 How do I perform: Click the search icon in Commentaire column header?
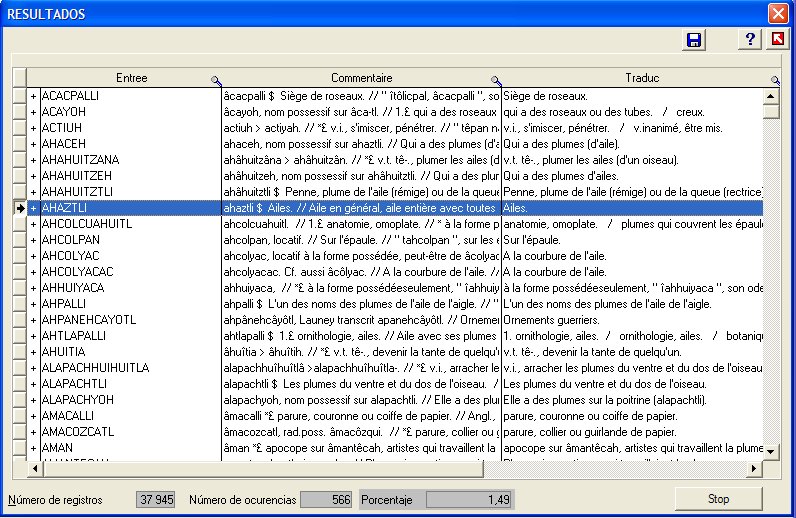click(x=494, y=80)
